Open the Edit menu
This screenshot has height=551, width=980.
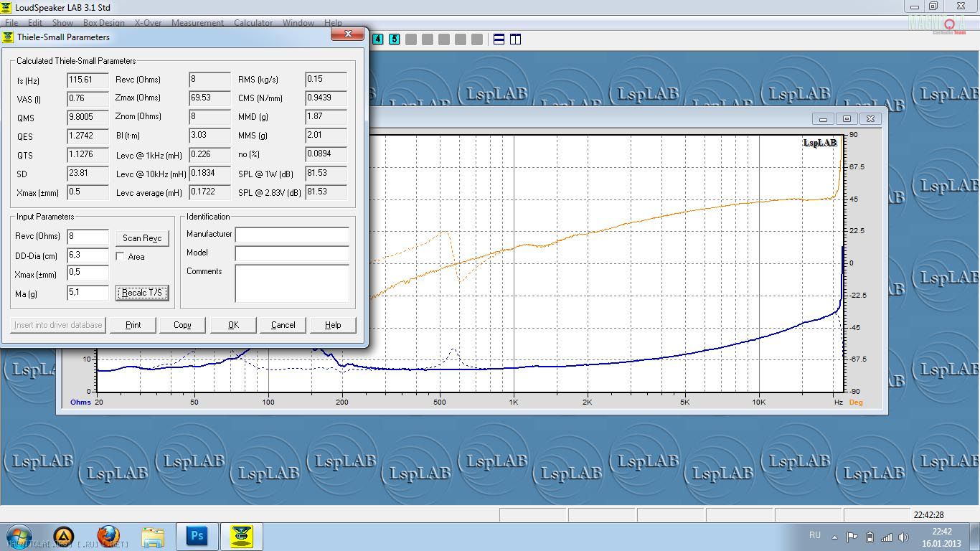pos(35,23)
